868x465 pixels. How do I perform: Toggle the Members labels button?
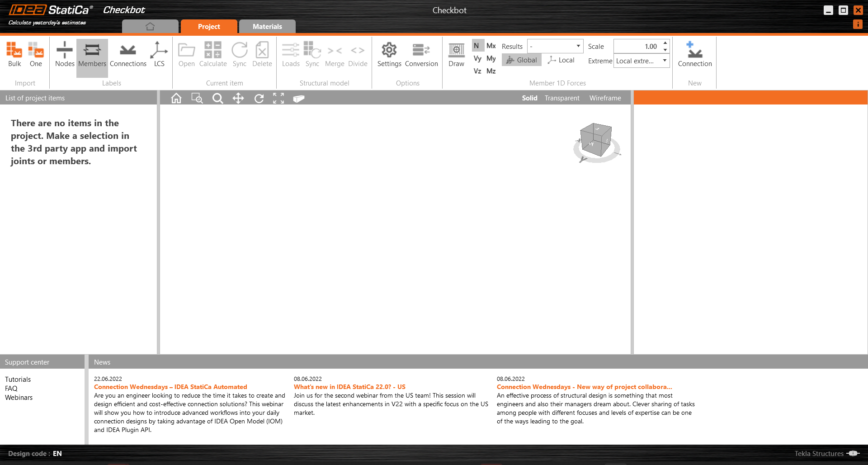pyautogui.click(x=92, y=54)
